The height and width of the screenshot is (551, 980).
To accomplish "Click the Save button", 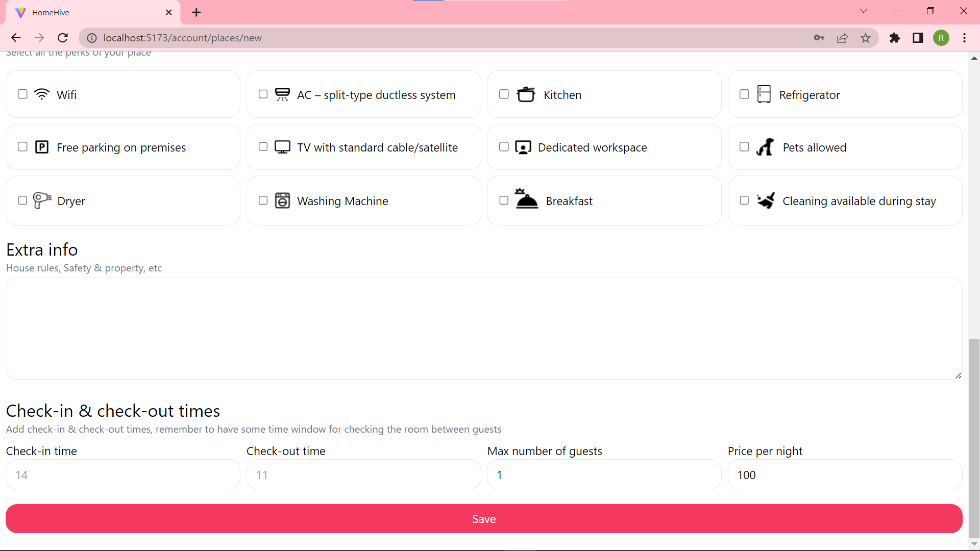I will pyautogui.click(x=484, y=518).
